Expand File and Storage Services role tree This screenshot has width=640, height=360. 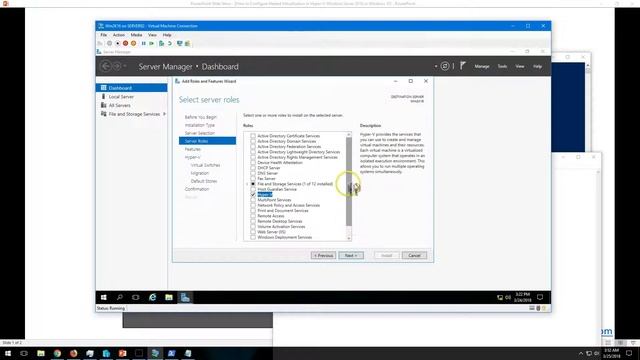[247, 184]
